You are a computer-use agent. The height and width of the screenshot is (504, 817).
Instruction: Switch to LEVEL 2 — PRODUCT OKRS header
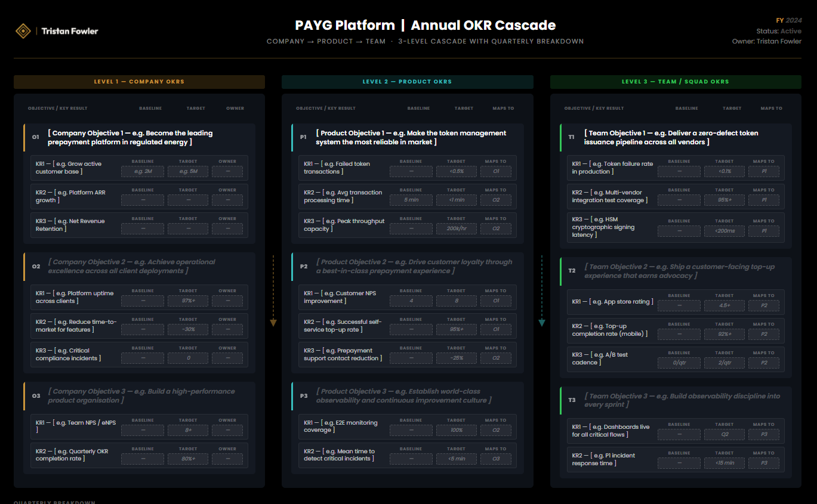(407, 82)
